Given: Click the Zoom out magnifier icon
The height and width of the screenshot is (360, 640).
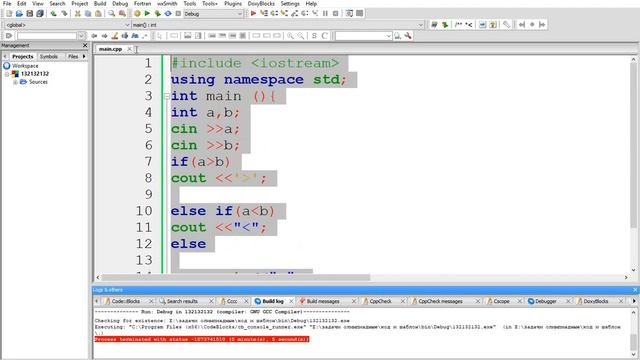Looking at the screenshot, I should tap(301, 36).
